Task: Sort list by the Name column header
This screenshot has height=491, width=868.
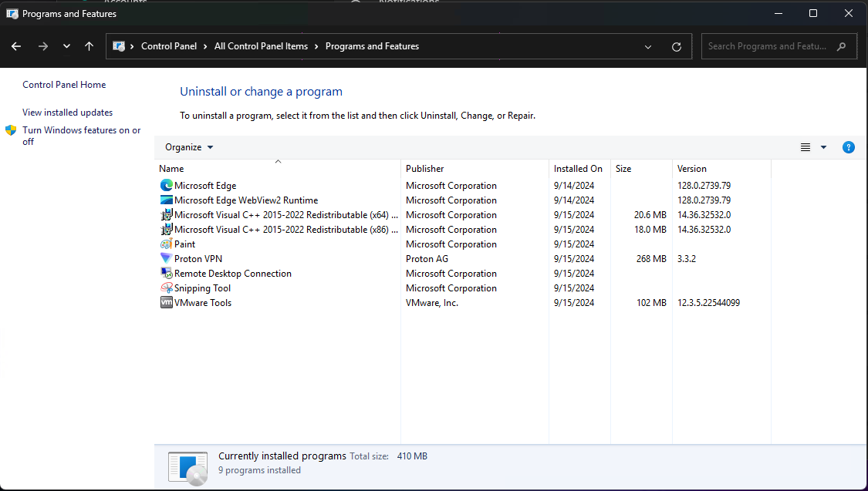Action: coord(277,169)
